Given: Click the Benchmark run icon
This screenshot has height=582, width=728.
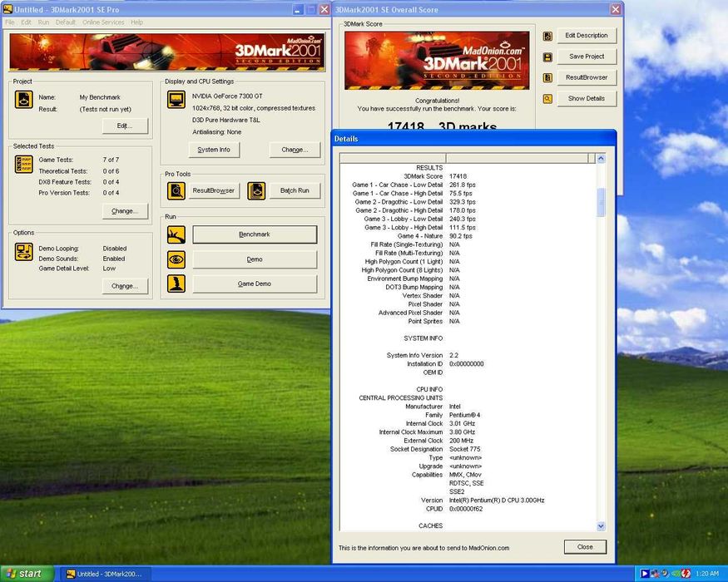Looking at the screenshot, I should 176,234.
